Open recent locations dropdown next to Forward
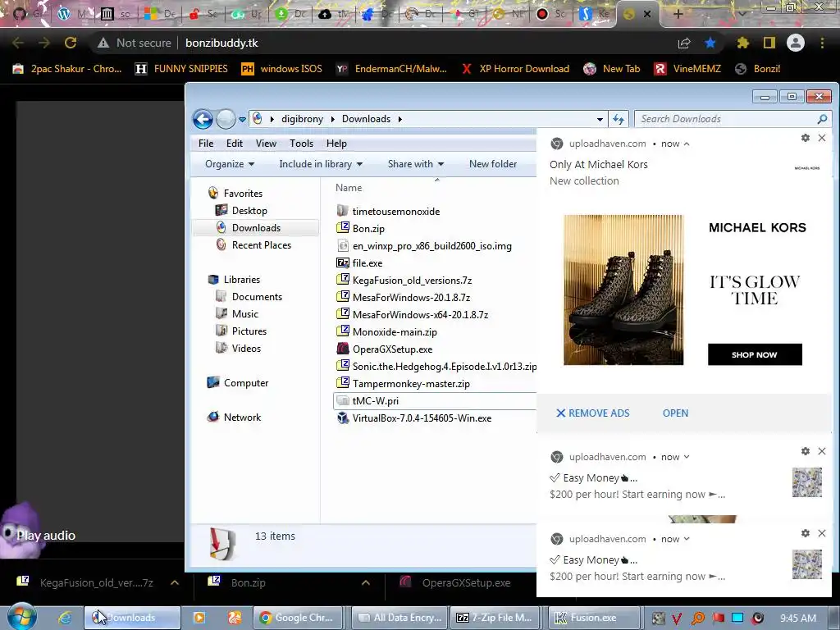The image size is (840, 630). click(242, 120)
